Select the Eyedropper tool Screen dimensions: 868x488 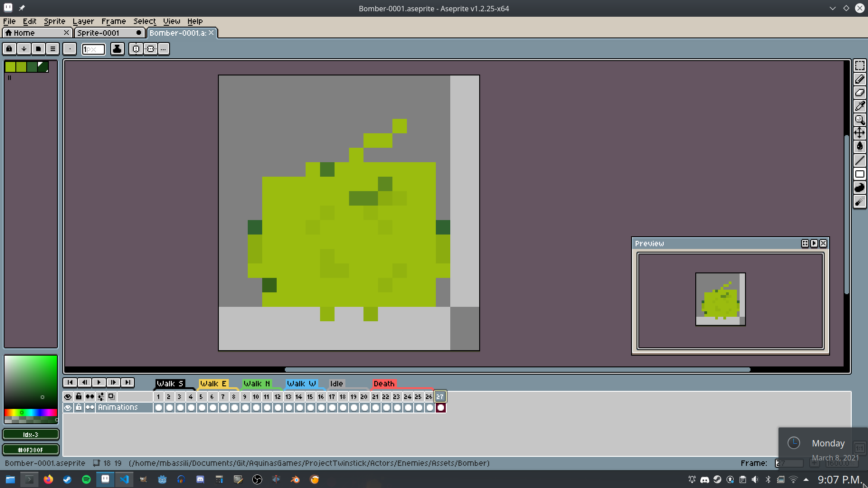click(x=859, y=106)
